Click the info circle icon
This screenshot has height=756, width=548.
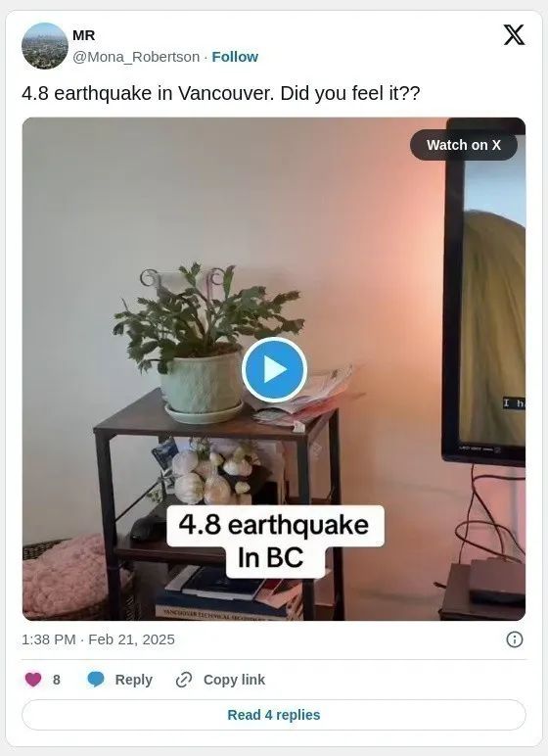[515, 639]
